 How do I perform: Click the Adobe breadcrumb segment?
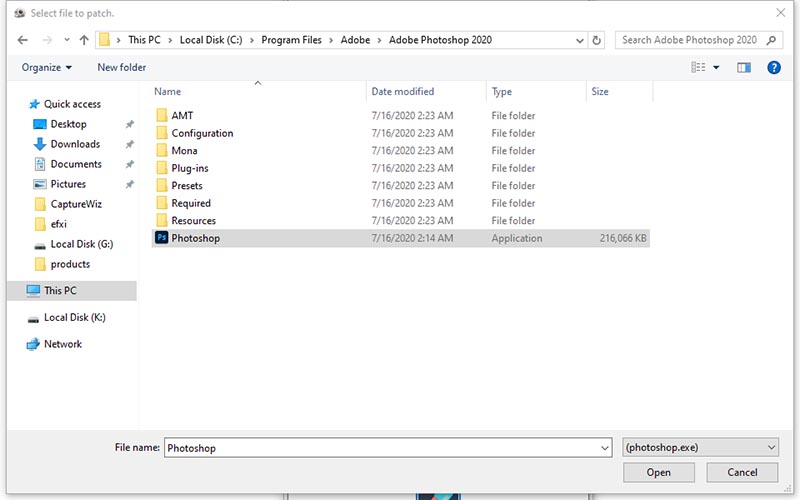[355, 40]
